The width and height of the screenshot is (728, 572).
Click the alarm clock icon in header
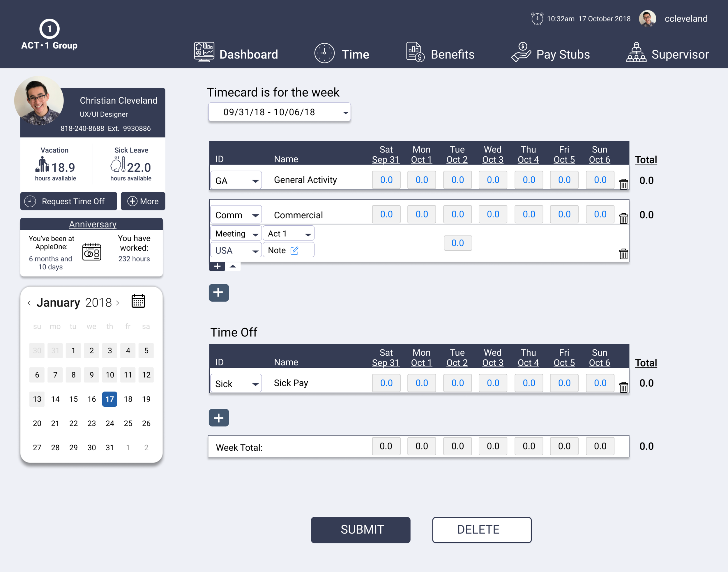[x=537, y=18]
